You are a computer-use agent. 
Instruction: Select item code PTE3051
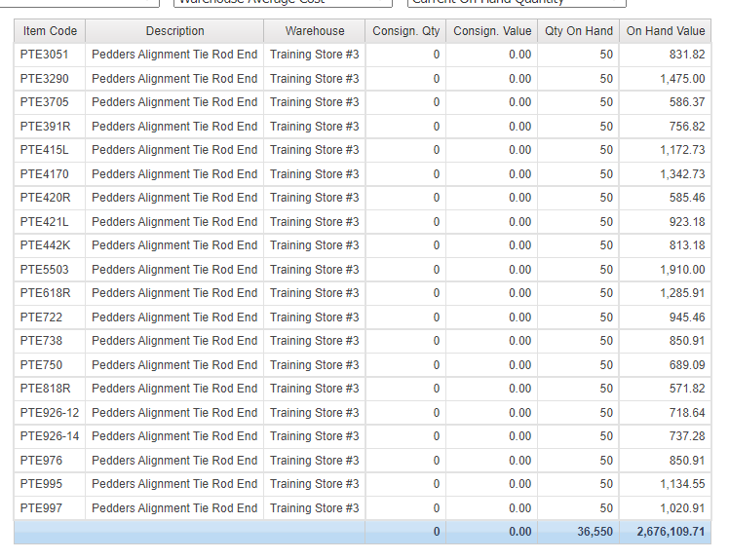(x=44, y=55)
